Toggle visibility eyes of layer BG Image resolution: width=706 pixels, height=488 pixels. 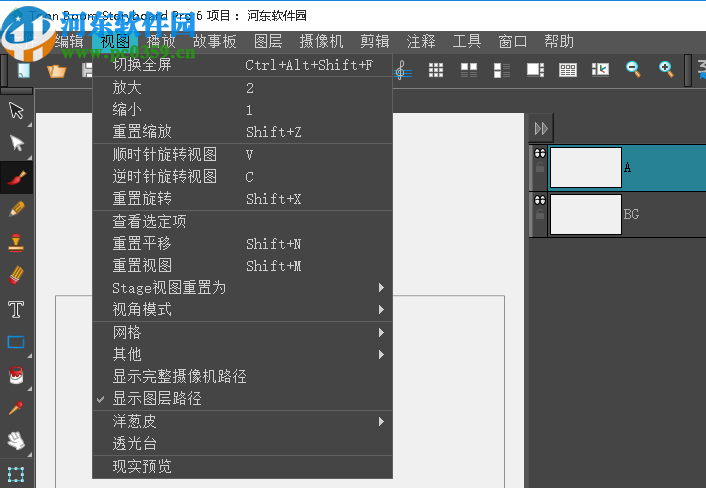(x=540, y=200)
